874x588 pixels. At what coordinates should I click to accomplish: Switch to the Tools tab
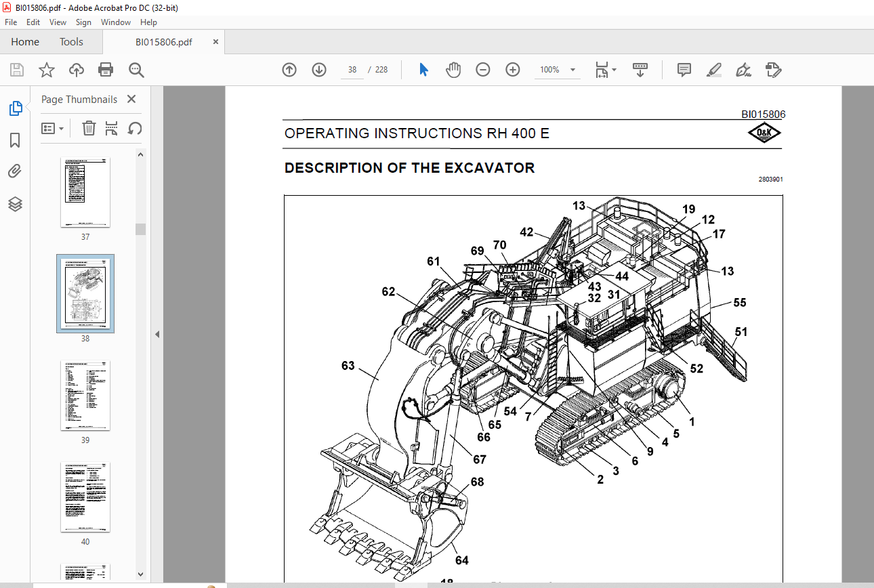coord(71,41)
